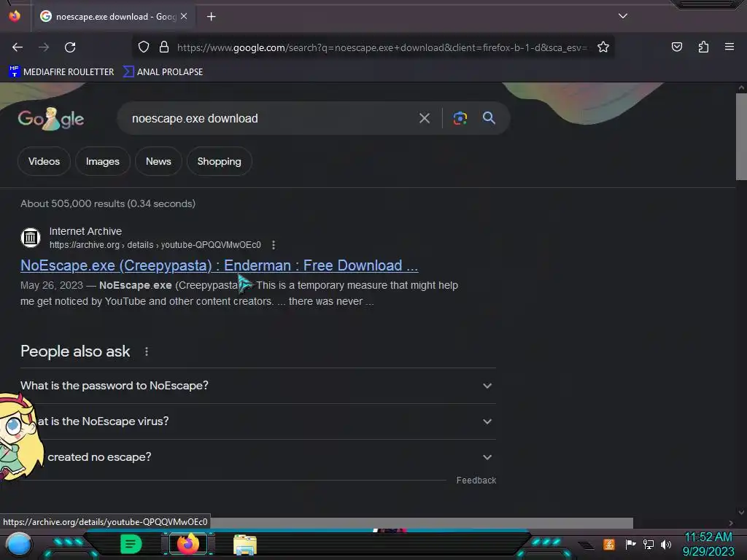Click the Feedback link
747x560 pixels.
(476, 481)
